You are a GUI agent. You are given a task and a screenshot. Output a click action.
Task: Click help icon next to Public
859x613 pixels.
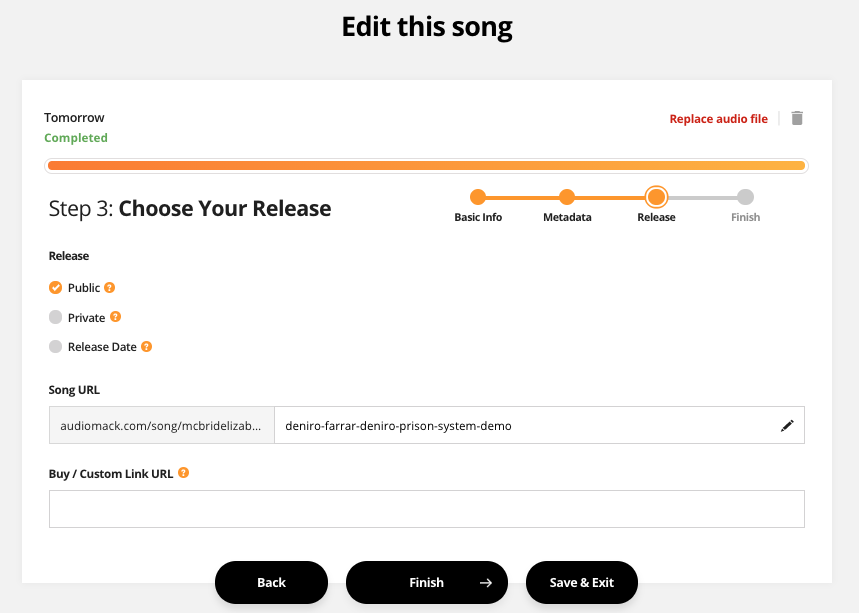point(110,288)
